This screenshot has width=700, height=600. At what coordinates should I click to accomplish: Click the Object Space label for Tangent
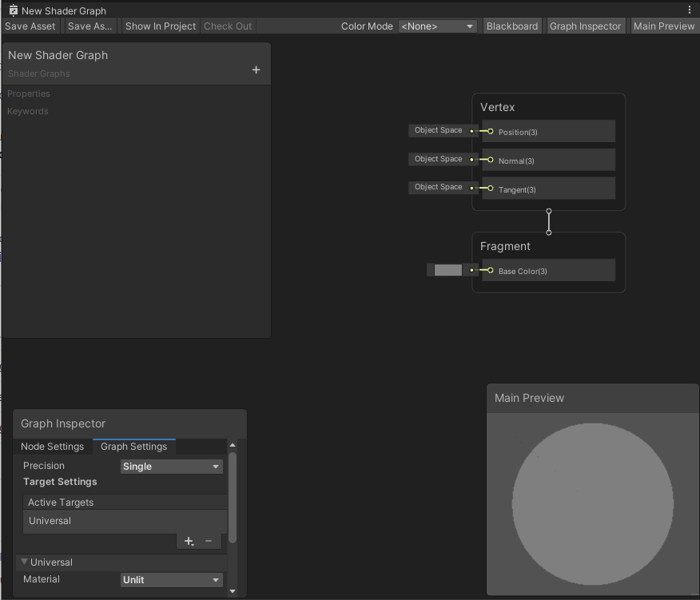tap(439, 187)
